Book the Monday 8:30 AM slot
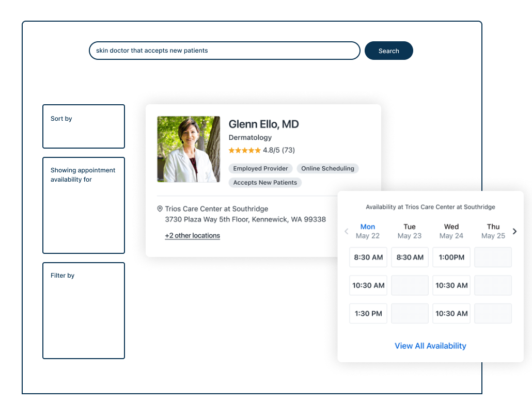Screen dimensions: 532x419 368,257
